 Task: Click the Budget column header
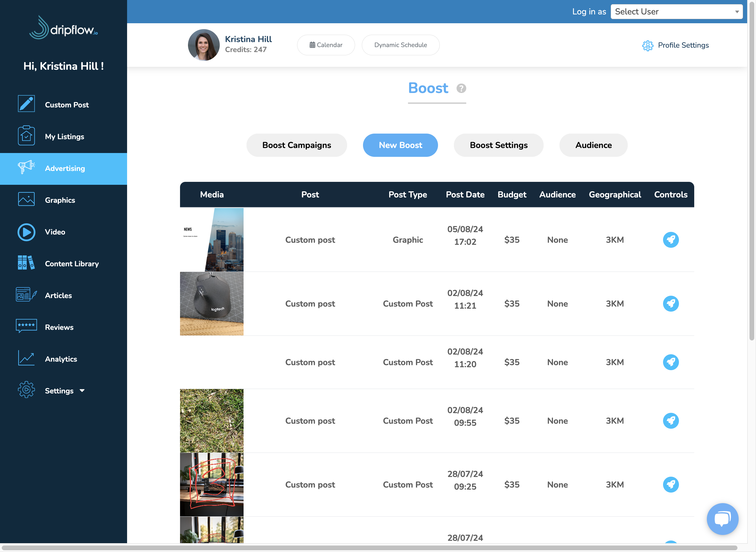pyautogui.click(x=512, y=195)
